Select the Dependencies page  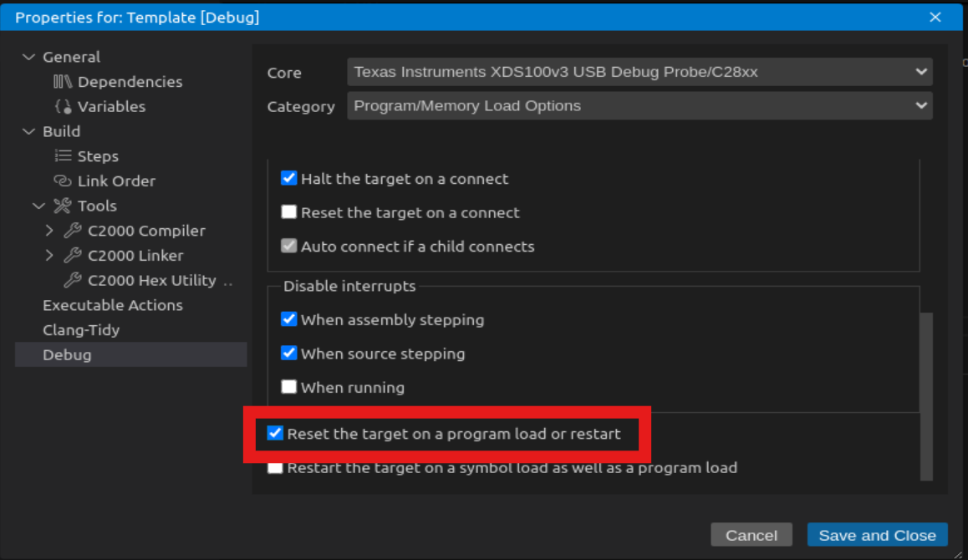click(130, 82)
